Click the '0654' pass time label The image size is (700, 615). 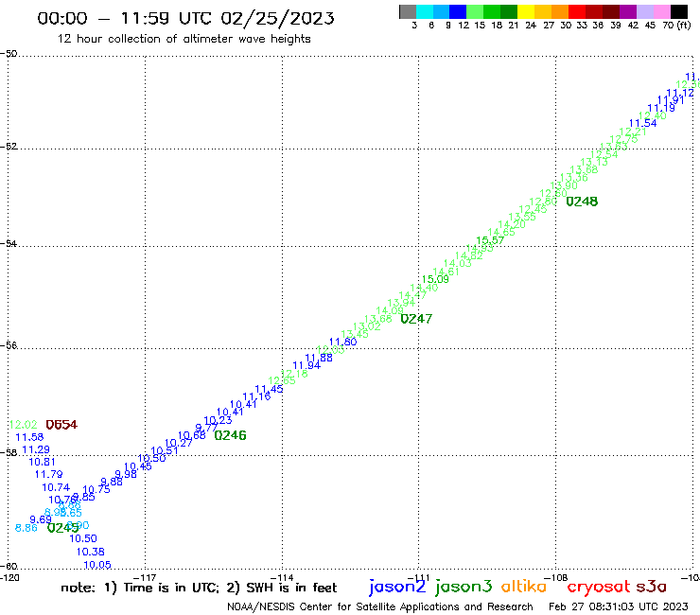click(x=61, y=425)
